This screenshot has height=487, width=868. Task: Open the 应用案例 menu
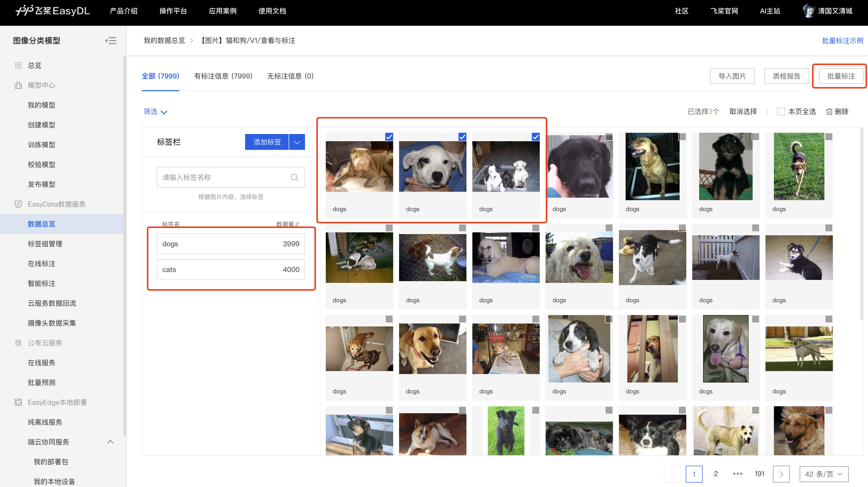click(223, 11)
